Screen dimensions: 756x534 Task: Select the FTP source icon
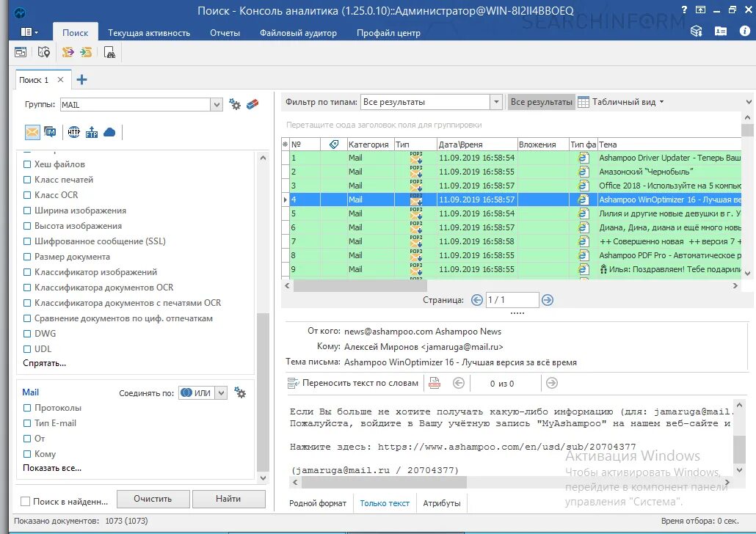coord(92,131)
